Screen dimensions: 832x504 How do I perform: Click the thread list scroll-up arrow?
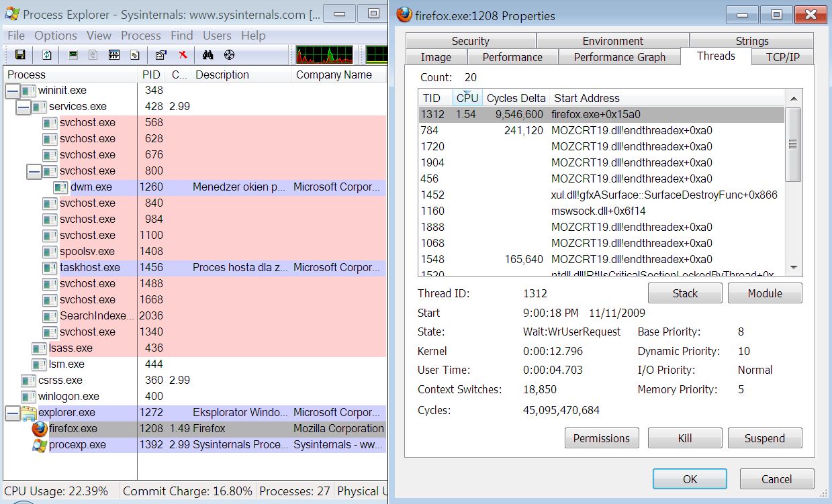click(x=793, y=99)
